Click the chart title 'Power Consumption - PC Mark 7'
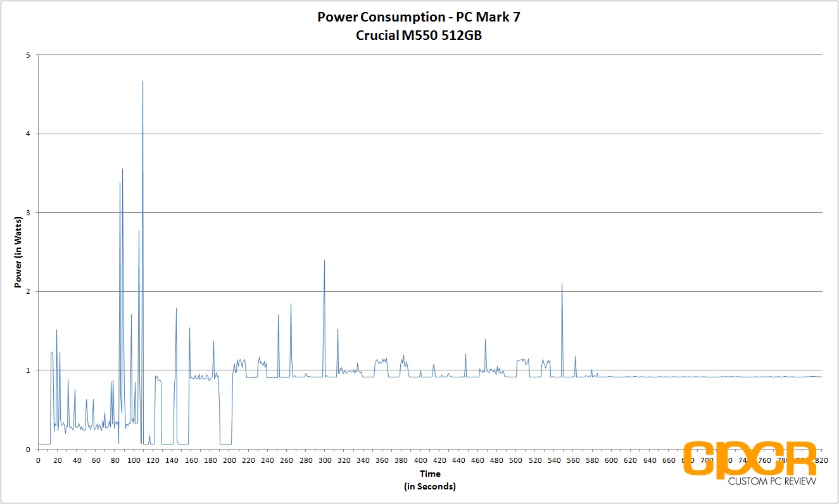This screenshot has height=504, width=839. click(x=419, y=17)
